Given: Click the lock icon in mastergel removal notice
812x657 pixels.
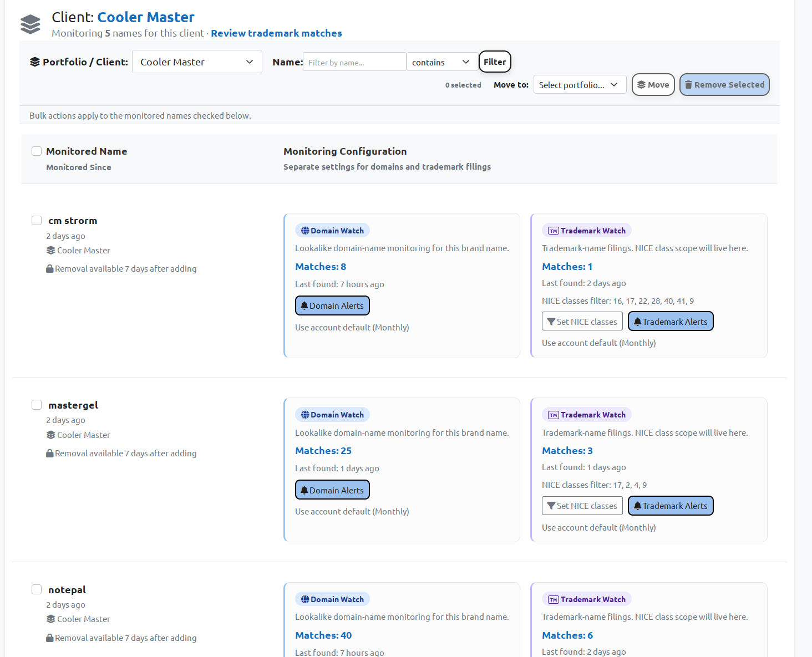Looking at the screenshot, I should pos(50,453).
